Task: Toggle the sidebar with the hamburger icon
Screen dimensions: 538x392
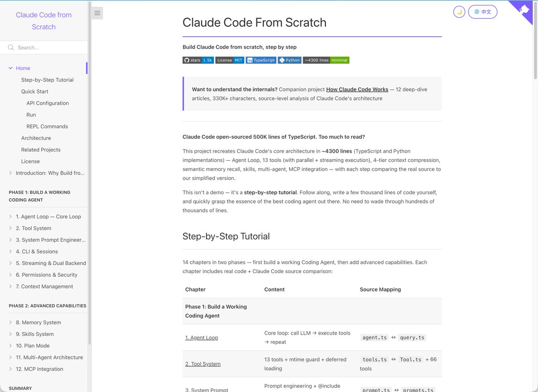Action: [x=97, y=13]
